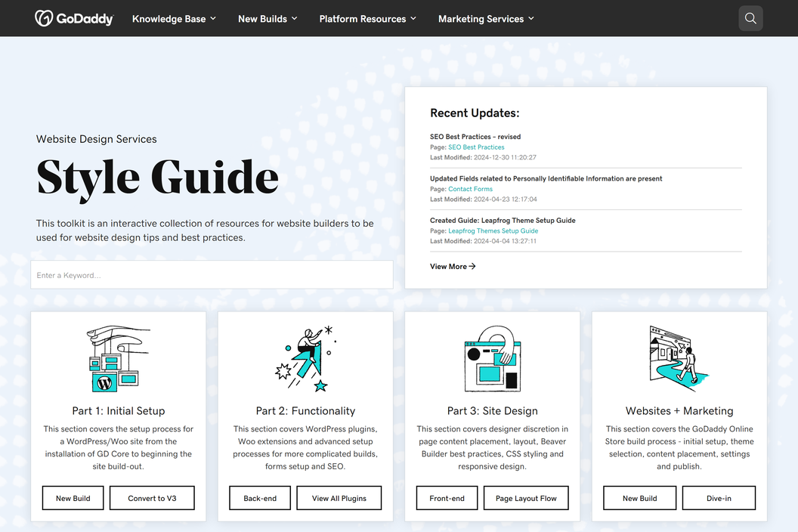Click the Convert to V3 button

coord(152,498)
